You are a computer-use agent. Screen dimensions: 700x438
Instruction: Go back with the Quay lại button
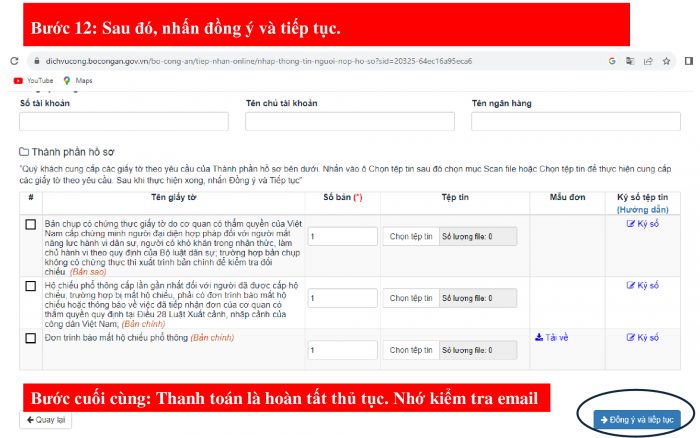pos(46,420)
